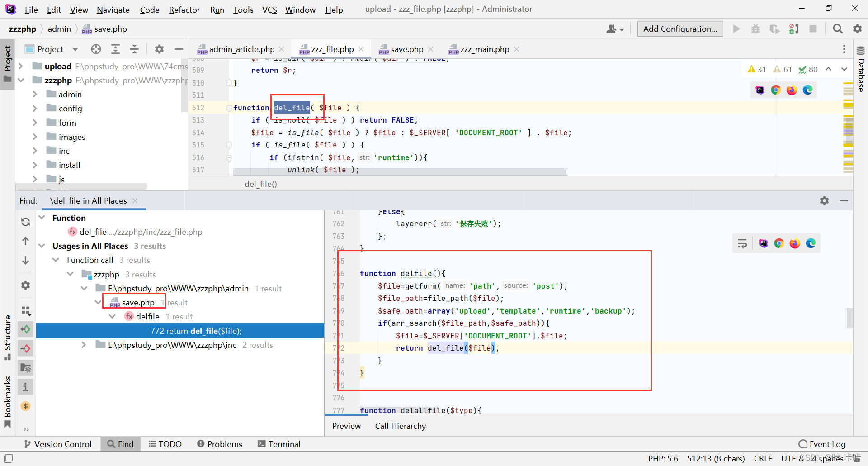Go to previous occurrence up arrow
868x466 pixels.
coord(26,241)
